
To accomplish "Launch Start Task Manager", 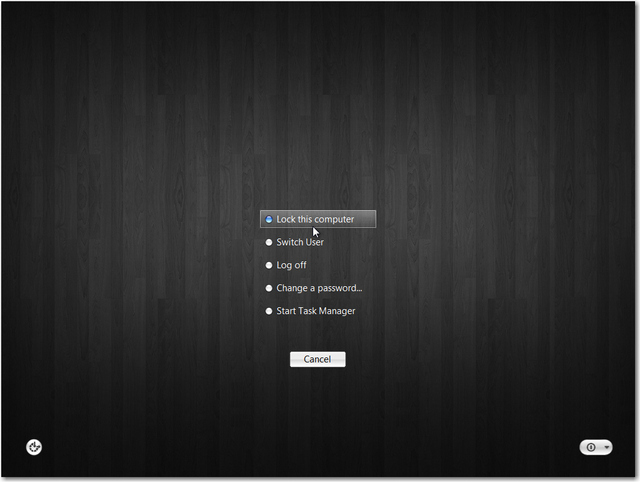I will click(316, 311).
